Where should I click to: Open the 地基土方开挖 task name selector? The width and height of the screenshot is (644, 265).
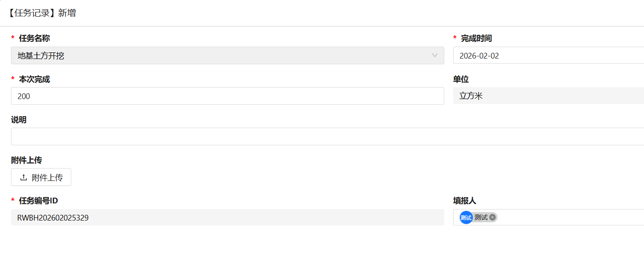pyautogui.click(x=220, y=55)
